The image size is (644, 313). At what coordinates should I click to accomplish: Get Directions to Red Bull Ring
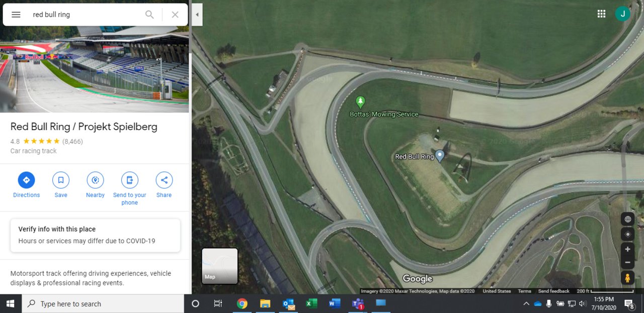click(26, 185)
